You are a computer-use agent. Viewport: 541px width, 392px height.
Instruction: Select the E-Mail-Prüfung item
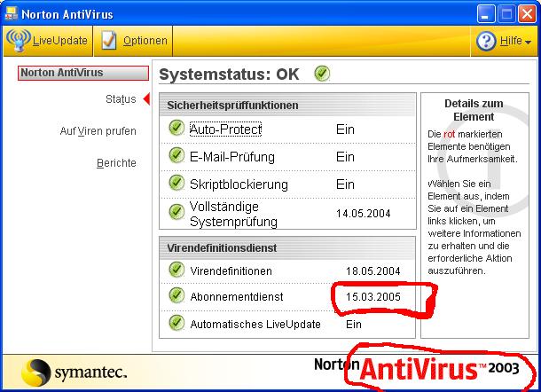(x=232, y=157)
